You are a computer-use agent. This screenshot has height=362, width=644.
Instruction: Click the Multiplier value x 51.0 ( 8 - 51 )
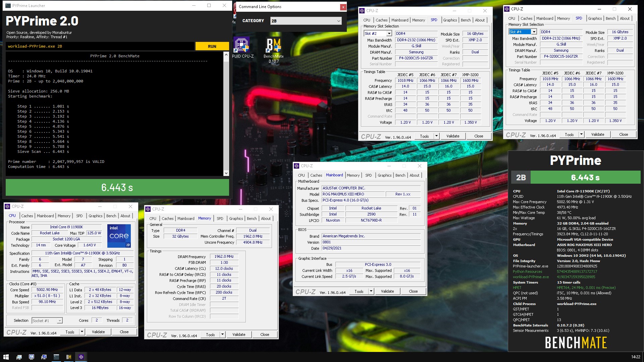pos(47,296)
